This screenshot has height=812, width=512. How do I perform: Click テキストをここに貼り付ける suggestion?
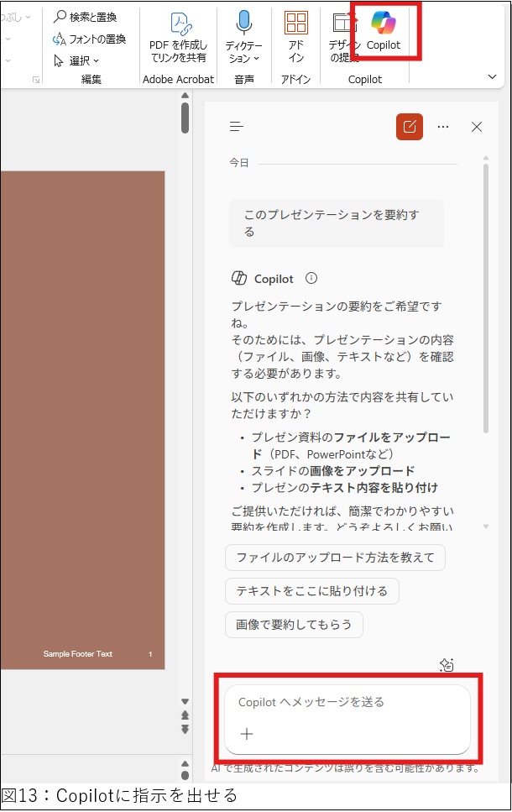[x=311, y=591]
